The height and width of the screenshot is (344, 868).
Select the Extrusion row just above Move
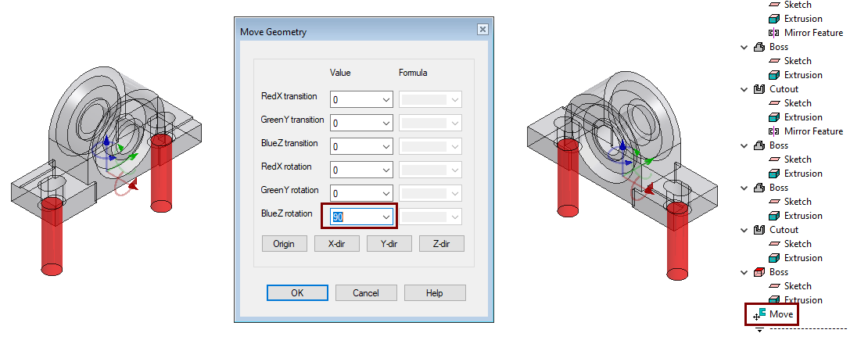coord(795,300)
